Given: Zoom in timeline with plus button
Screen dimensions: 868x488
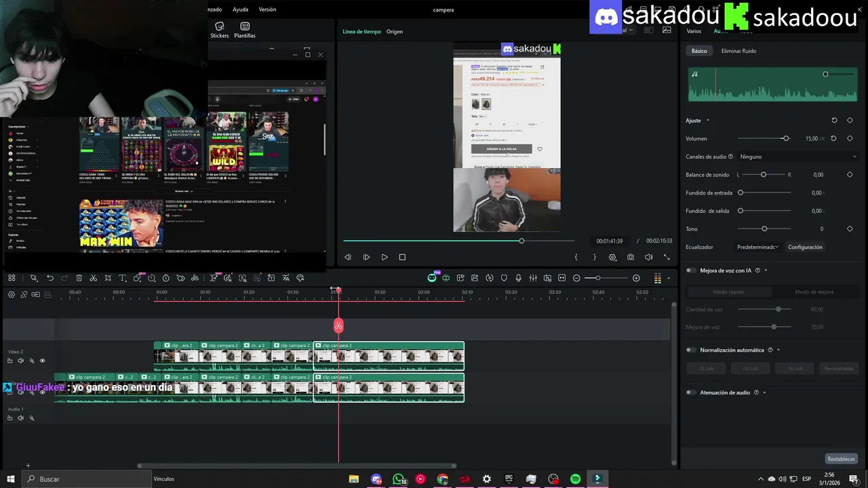Looking at the screenshot, I should point(636,278).
